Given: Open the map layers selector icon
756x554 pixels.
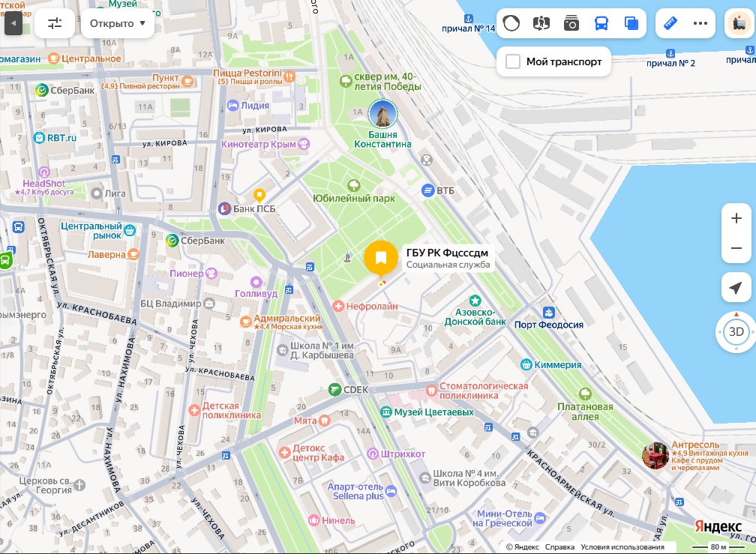Looking at the screenshot, I should [x=631, y=23].
